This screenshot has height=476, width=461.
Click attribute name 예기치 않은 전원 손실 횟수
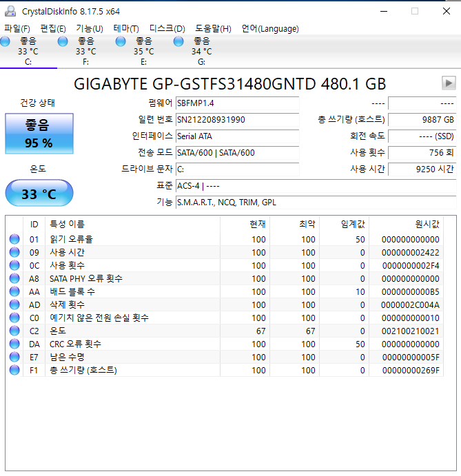(99, 318)
